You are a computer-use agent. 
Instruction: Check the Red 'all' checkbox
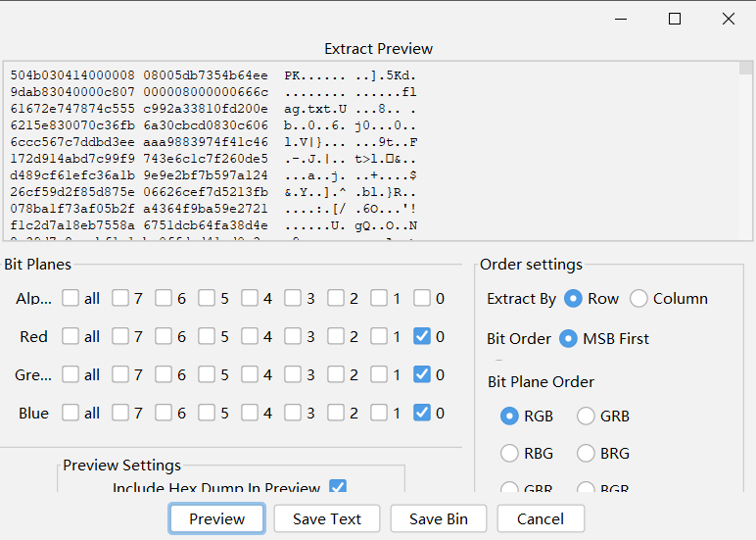coord(71,336)
